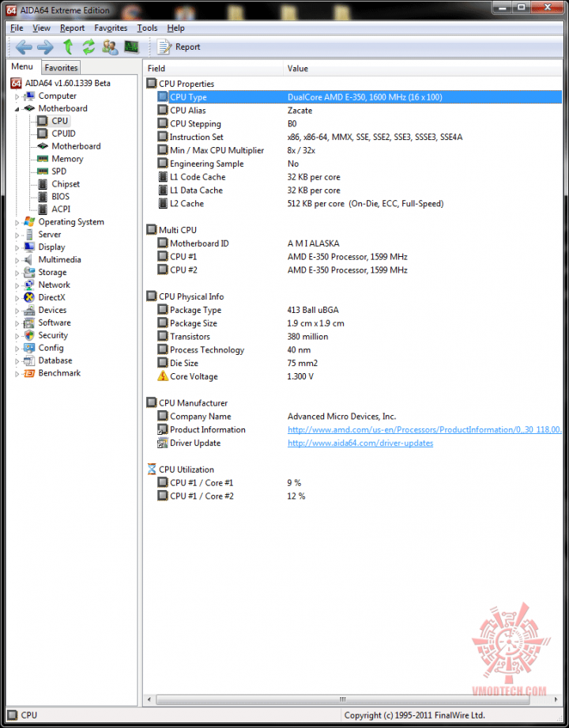Click the Windows flag Operating System icon
The width and height of the screenshot is (569, 728).
(29, 222)
